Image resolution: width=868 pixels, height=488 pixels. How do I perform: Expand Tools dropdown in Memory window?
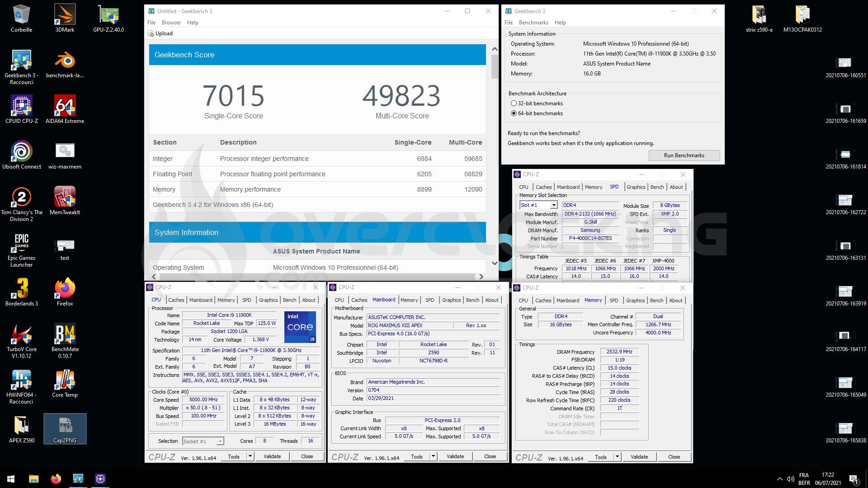[617, 457]
